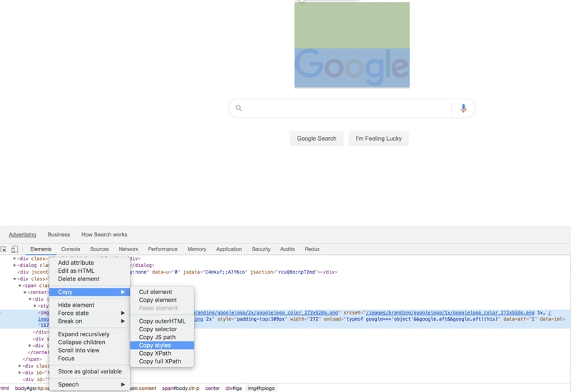Open the googlelogo 2x src image link
Image resolution: width=571 pixels, height=392 pixels.
point(266,313)
